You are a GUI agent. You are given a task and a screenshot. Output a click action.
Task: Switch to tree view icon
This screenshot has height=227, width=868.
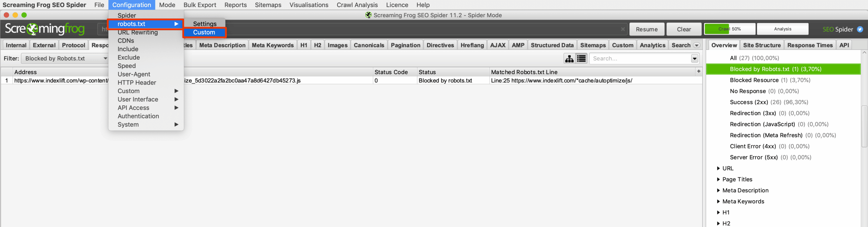[x=569, y=59]
